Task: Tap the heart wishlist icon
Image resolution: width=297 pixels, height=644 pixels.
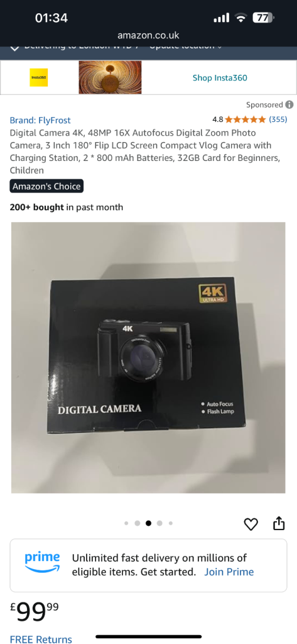Action: coord(251,524)
